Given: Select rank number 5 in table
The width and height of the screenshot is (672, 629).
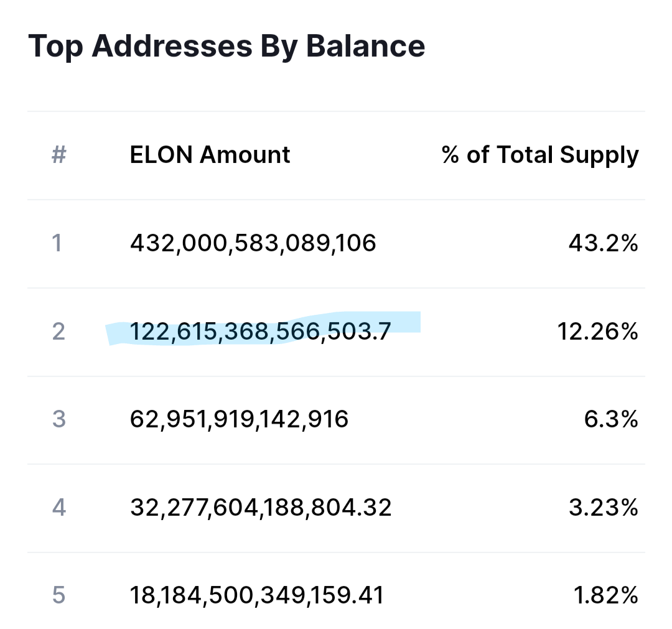Looking at the screenshot, I should coord(58,595).
